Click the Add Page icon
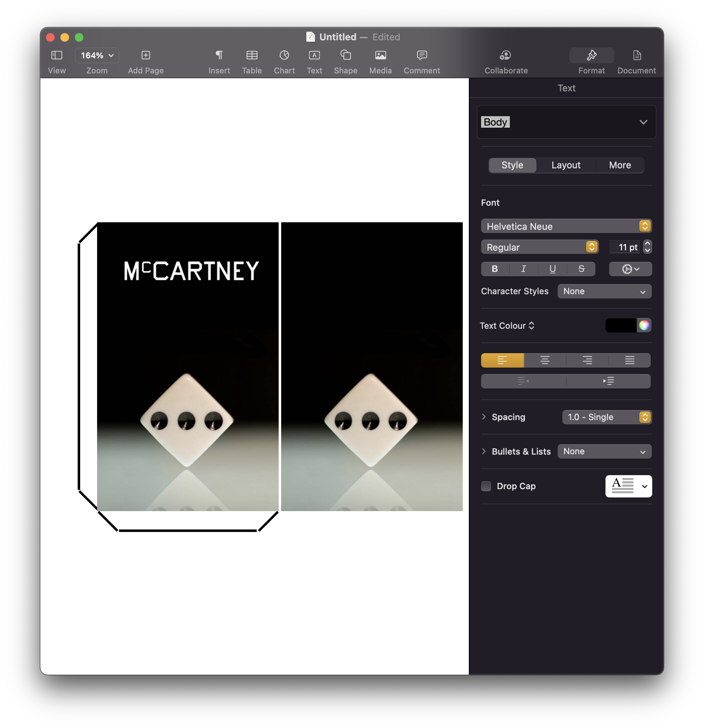Viewport: 704px width, 728px height. [146, 55]
